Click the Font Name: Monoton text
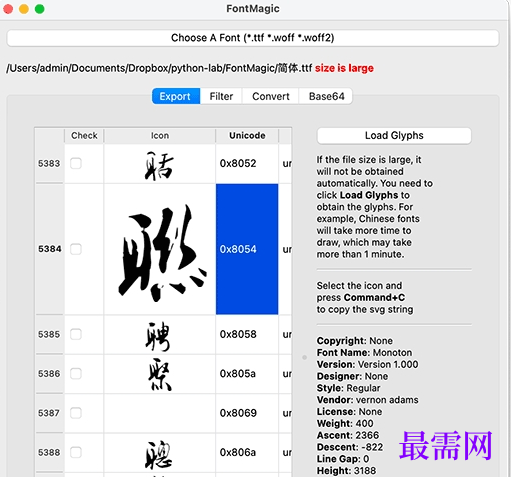The image size is (511, 477). (364, 352)
